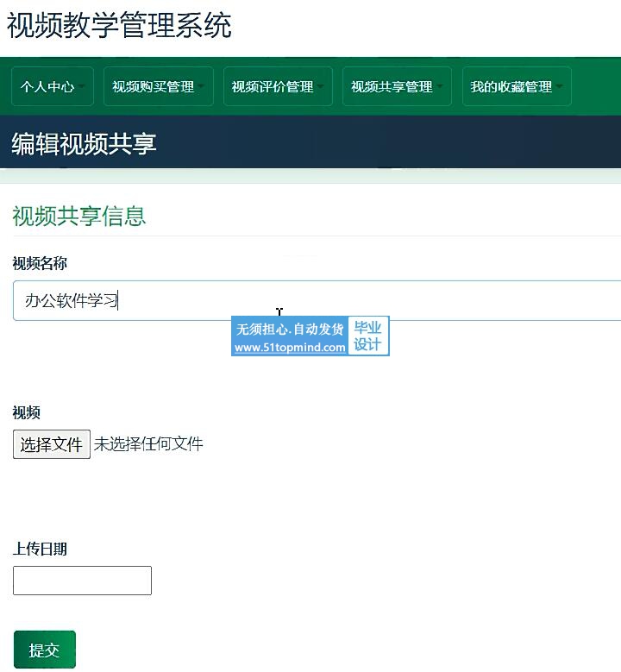This screenshot has width=621, height=672.
Task: Click the 编辑视频共享 page heading
Action: tap(84, 143)
